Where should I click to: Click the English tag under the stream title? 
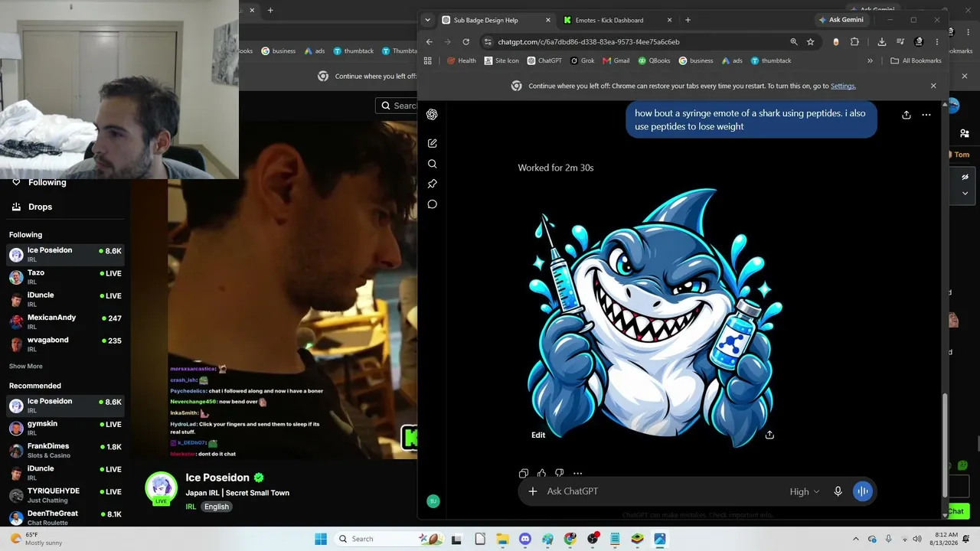(217, 507)
